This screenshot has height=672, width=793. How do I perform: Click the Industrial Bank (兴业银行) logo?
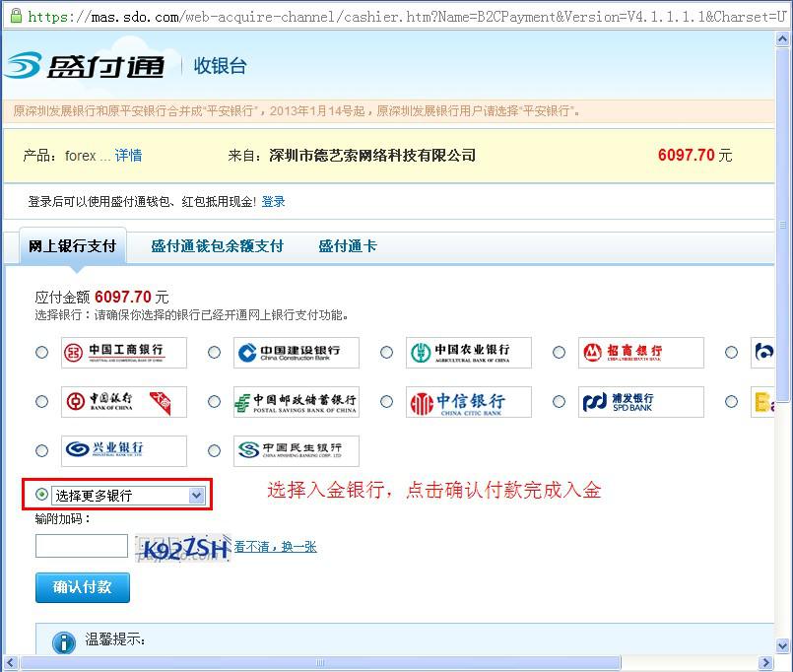point(124,451)
